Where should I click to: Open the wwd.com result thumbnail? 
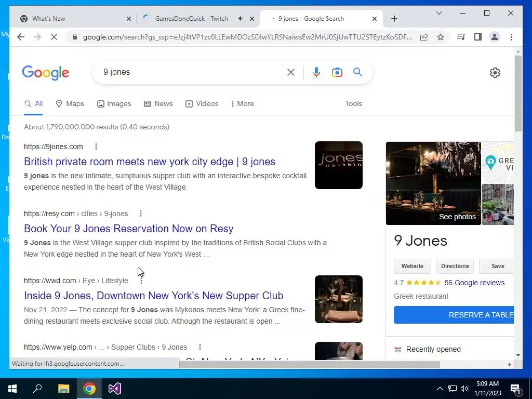point(339,299)
